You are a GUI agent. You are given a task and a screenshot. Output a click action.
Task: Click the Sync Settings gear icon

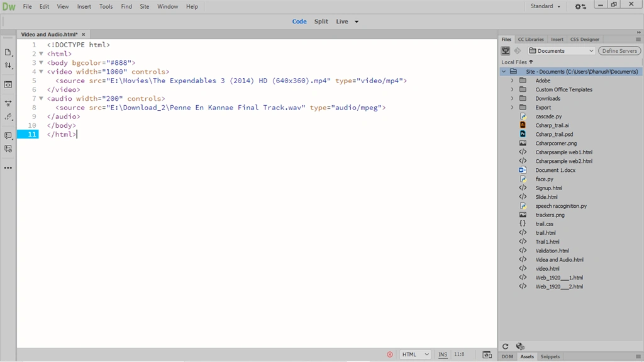(x=580, y=6)
